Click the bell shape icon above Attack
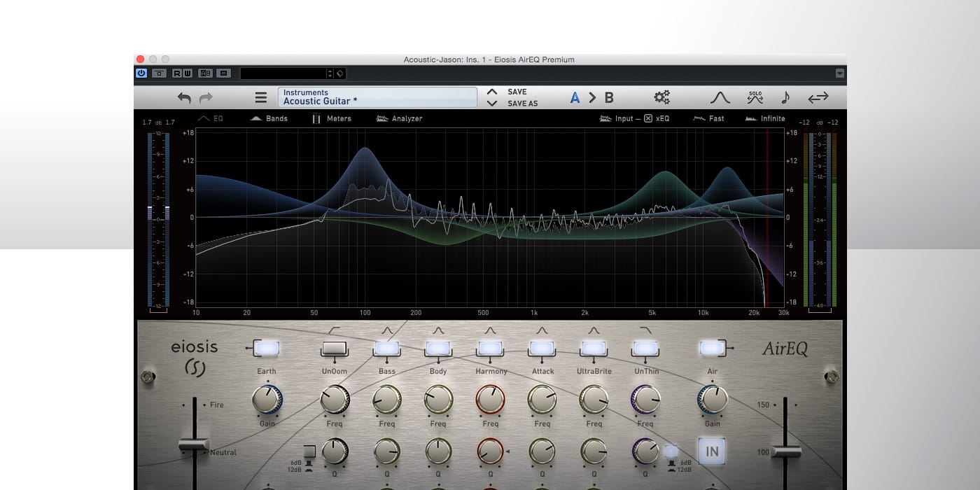 click(542, 330)
